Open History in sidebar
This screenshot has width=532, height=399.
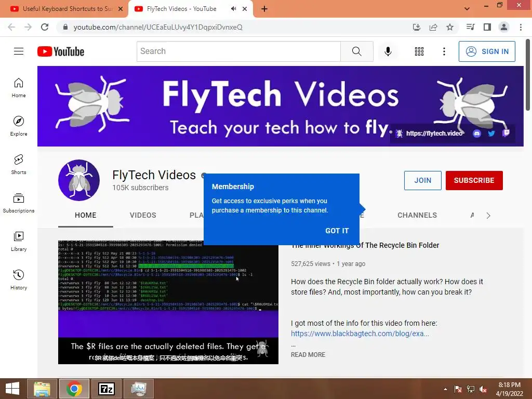click(x=19, y=280)
